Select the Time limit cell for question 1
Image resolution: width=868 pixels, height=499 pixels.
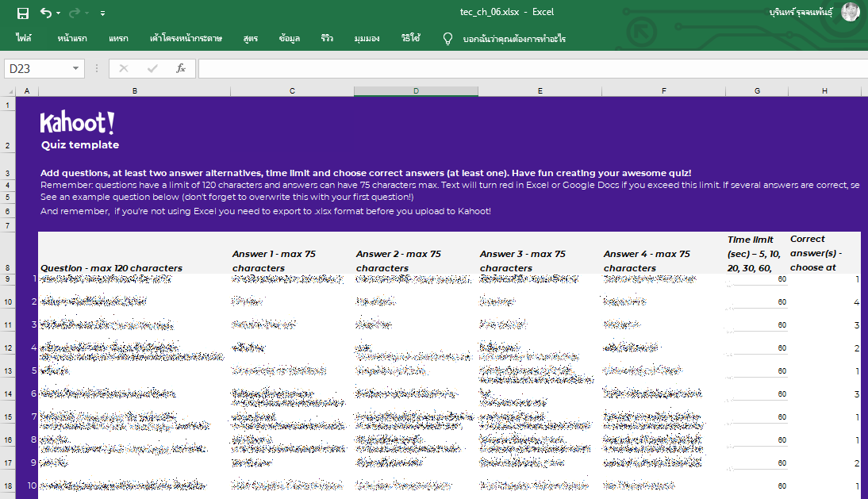click(x=757, y=279)
